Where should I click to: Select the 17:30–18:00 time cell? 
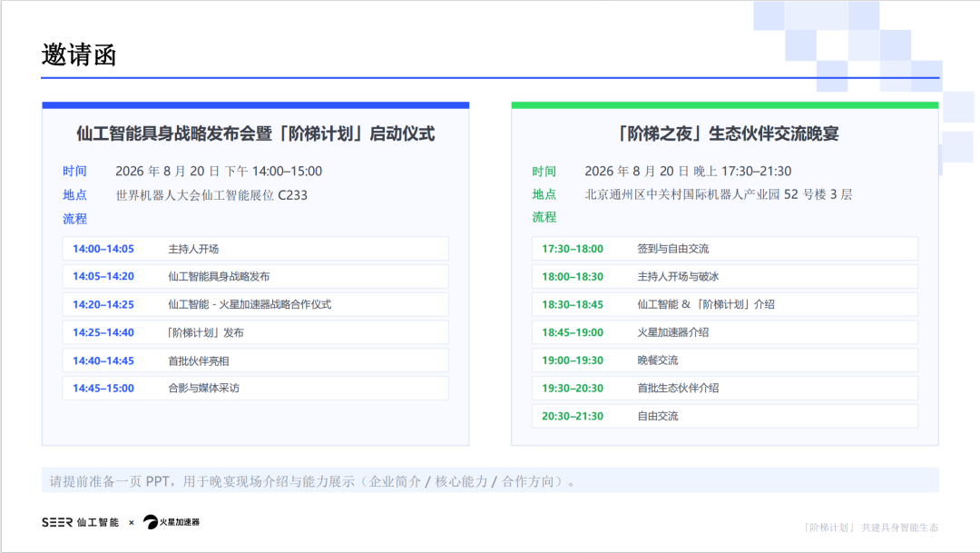pos(573,249)
